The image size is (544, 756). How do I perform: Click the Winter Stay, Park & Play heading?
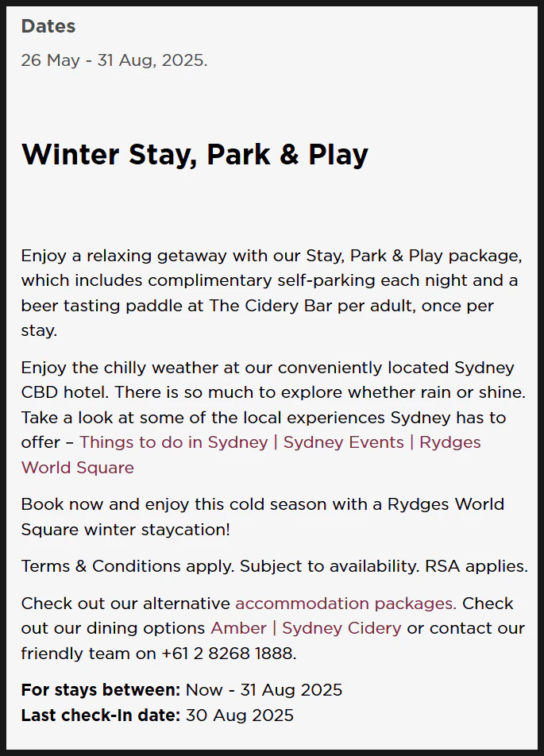tap(195, 155)
